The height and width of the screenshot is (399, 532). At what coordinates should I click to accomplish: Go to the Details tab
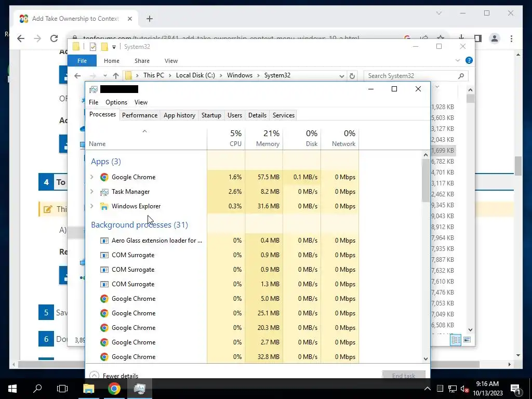point(257,115)
